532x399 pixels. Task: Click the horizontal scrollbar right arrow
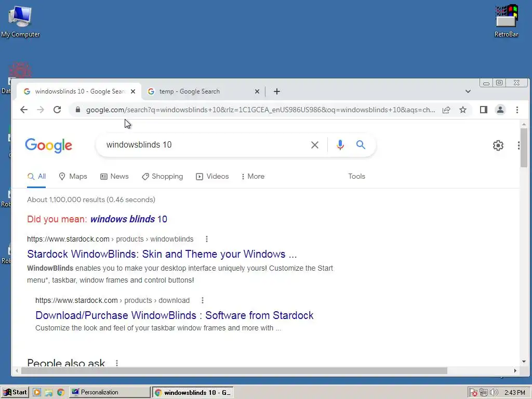(515, 371)
